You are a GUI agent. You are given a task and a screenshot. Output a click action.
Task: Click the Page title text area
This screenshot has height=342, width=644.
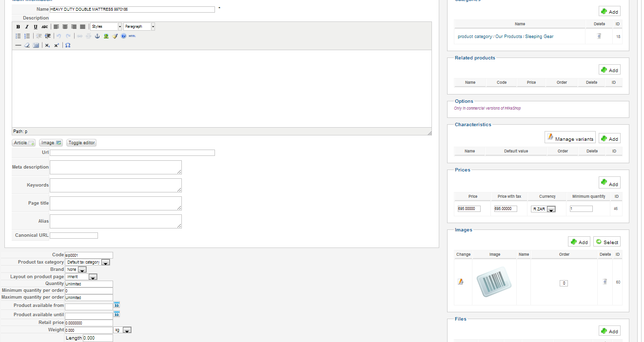pyautogui.click(x=116, y=203)
